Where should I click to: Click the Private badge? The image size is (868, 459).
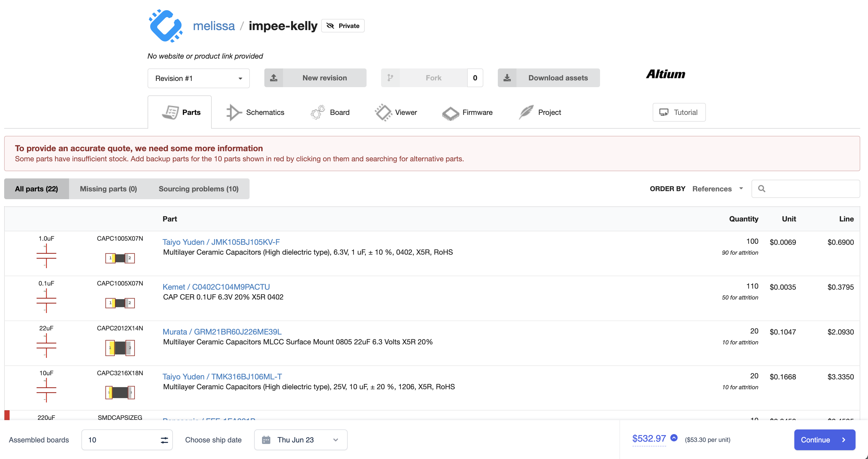click(x=343, y=26)
